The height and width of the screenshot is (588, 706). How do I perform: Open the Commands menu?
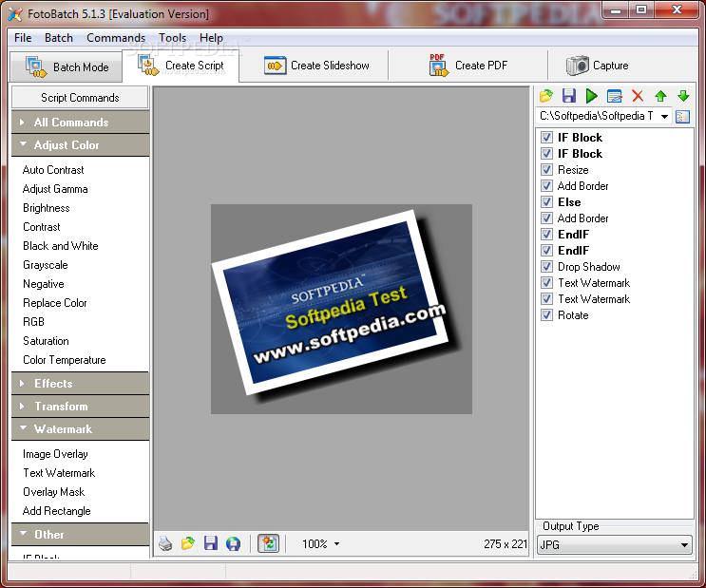pos(116,38)
